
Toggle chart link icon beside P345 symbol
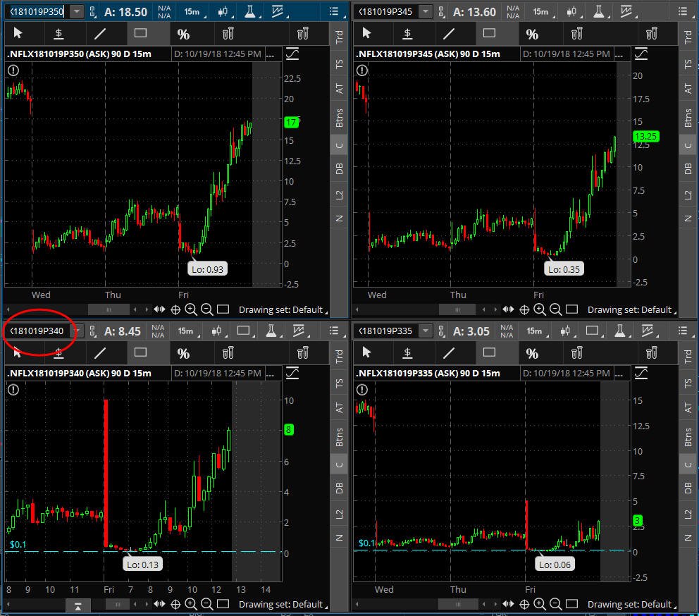pos(441,11)
